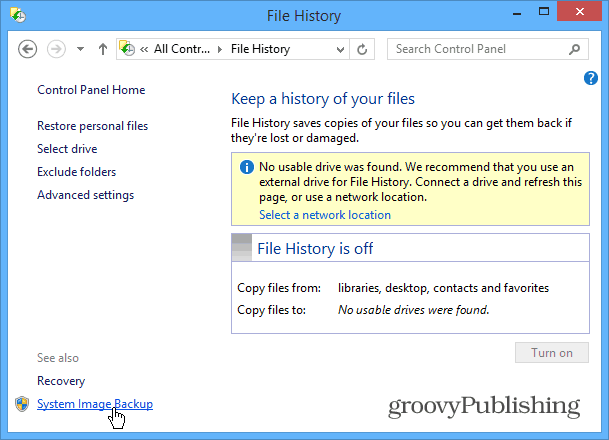Click the Turn on button
Screen dimensions: 609x440
pyautogui.click(x=552, y=353)
